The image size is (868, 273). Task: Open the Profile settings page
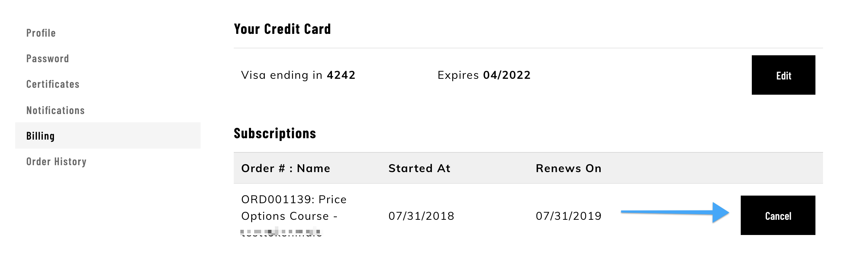[41, 33]
